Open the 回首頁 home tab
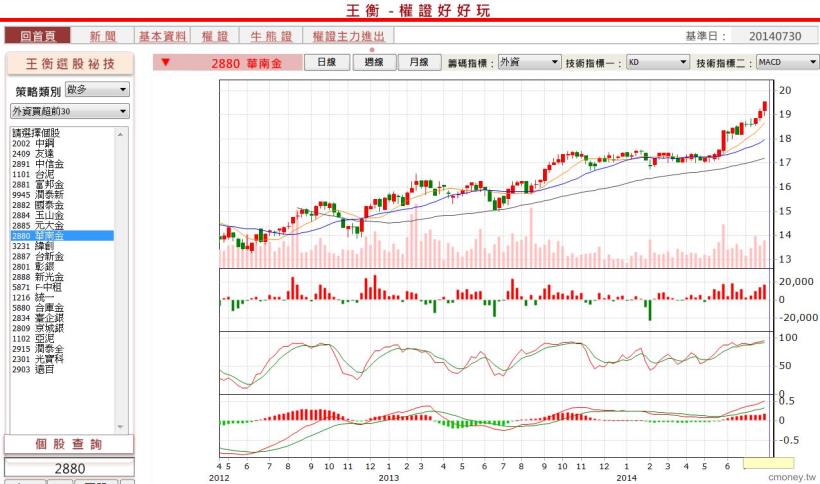 37,36
